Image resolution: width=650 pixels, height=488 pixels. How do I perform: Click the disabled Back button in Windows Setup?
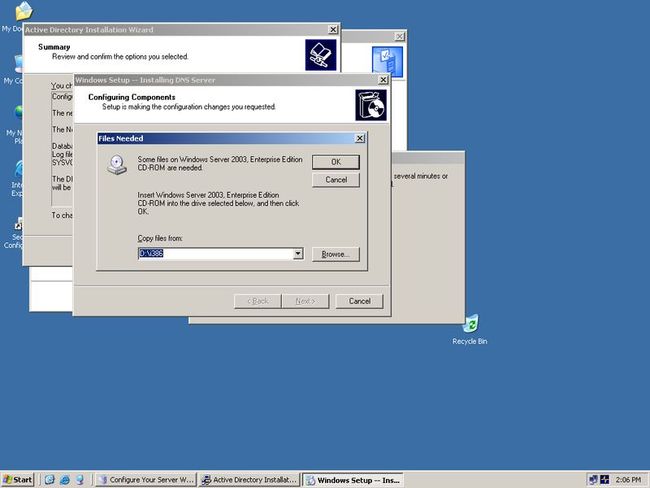(x=257, y=301)
